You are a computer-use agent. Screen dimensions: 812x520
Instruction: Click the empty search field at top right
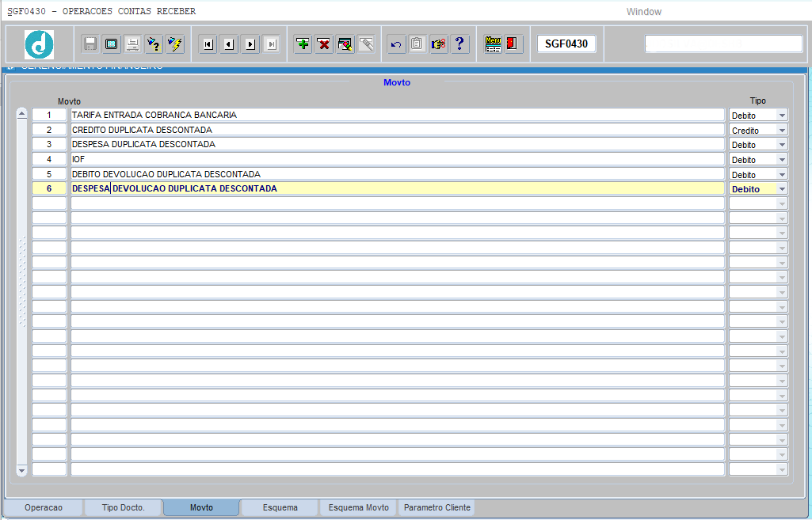(723, 44)
